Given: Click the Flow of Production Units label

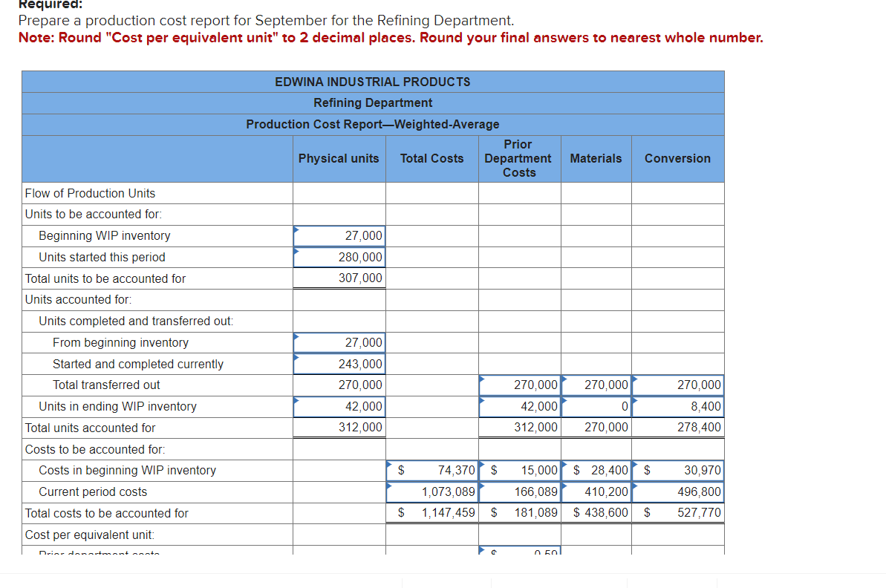Looking at the screenshot, I should [91, 194].
